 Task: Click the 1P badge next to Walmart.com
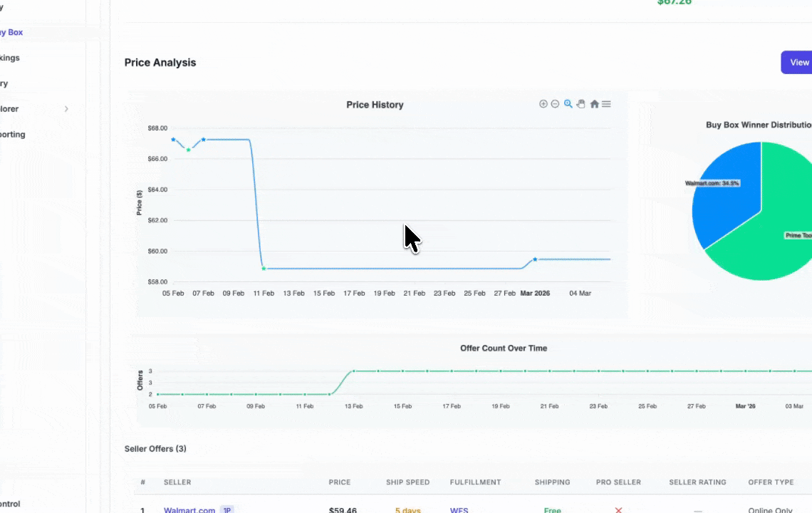(x=227, y=510)
